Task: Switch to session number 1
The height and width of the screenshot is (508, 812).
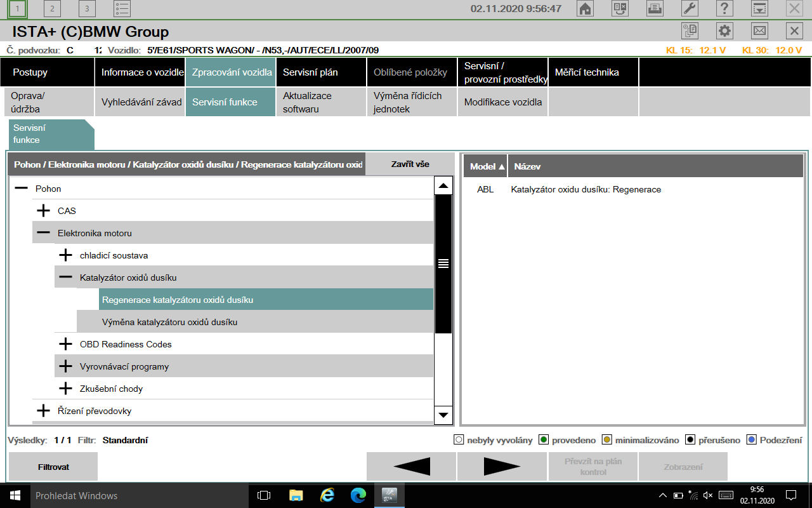Action: click(x=17, y=9)
